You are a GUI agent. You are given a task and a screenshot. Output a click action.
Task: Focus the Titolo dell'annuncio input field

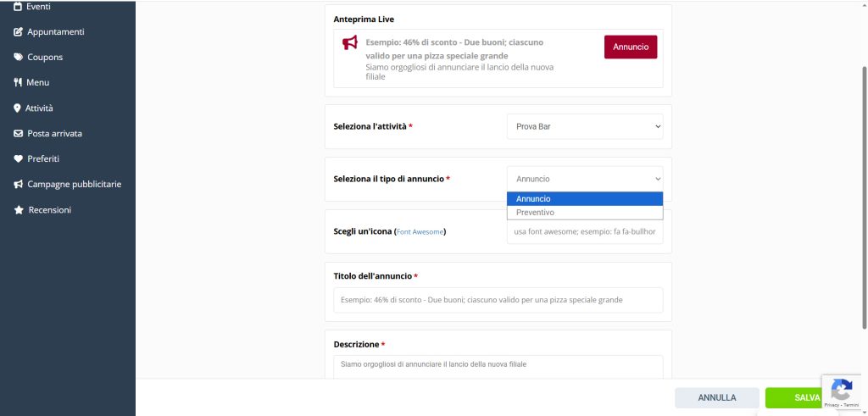pyautogui.click(x=498, y=300)
